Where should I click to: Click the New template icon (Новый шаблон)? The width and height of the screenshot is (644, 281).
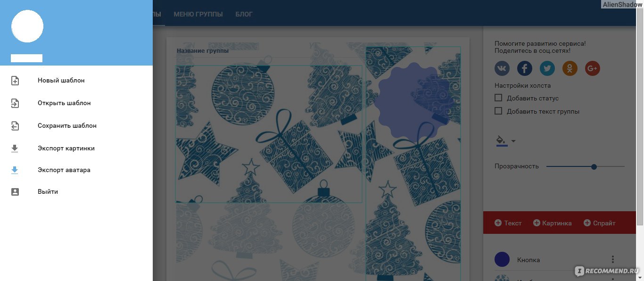tap(15, 81)
